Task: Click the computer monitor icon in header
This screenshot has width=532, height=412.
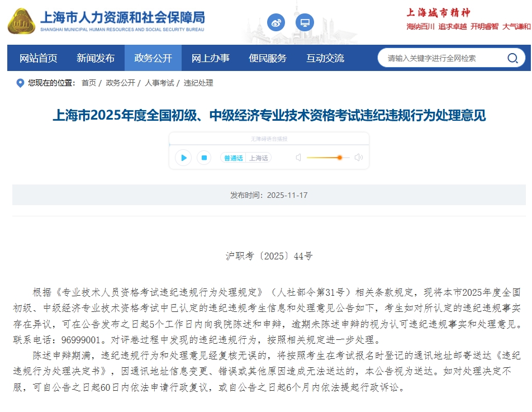Action: (305, 23)
